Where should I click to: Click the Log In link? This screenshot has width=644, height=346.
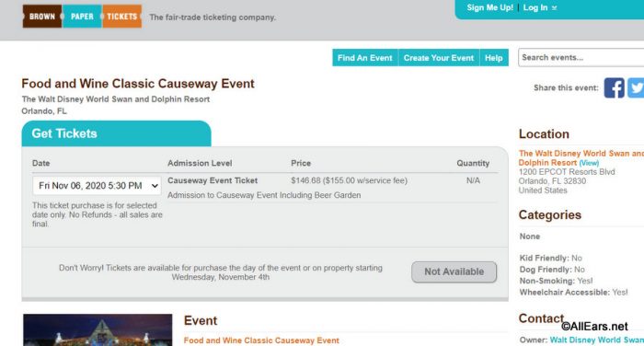pyautogui.click(x=535, y=7)
